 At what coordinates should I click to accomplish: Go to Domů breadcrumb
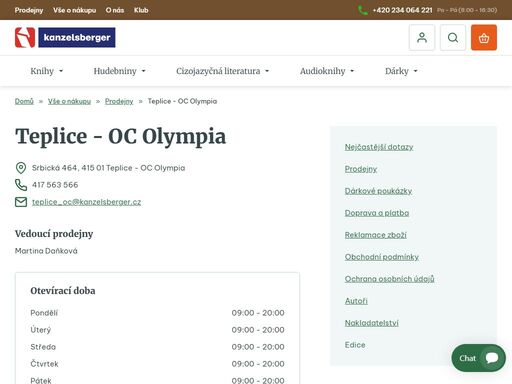pyautogui.click(x=24, y=101)
